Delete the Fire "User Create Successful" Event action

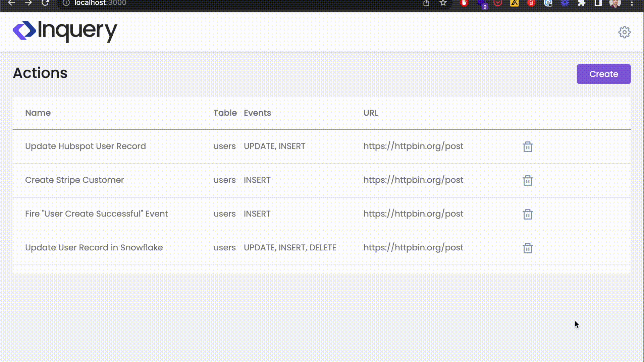point(528,214)
